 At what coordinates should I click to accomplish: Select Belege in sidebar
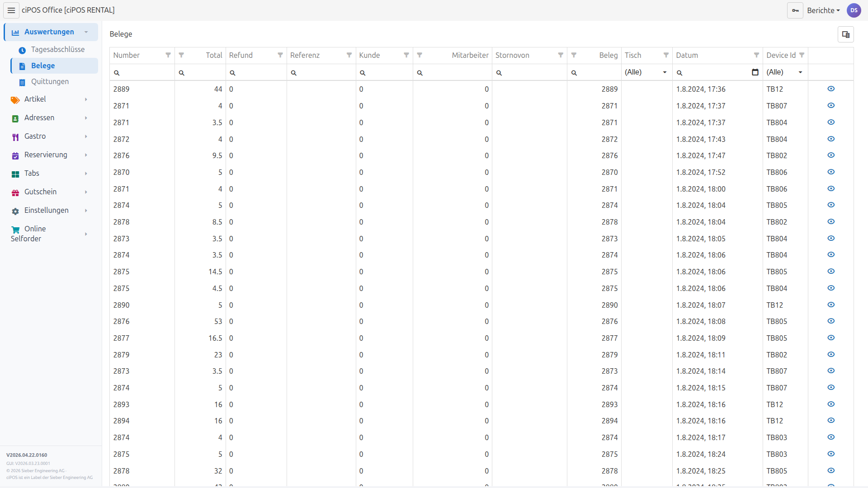[54, 66]
